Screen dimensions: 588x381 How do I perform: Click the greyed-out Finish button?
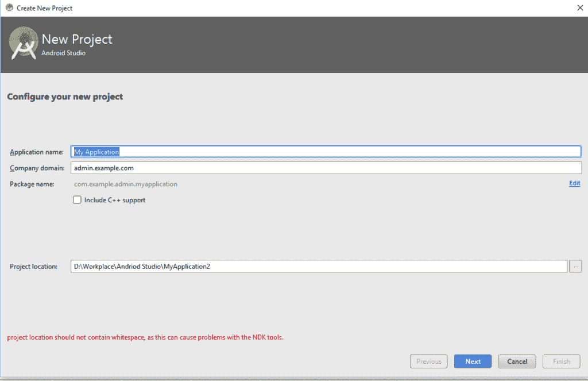click(562, 361)
